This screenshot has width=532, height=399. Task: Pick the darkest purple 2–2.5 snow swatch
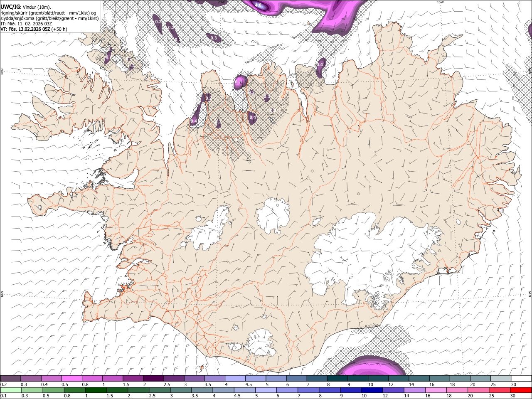(x=153, y=379)
